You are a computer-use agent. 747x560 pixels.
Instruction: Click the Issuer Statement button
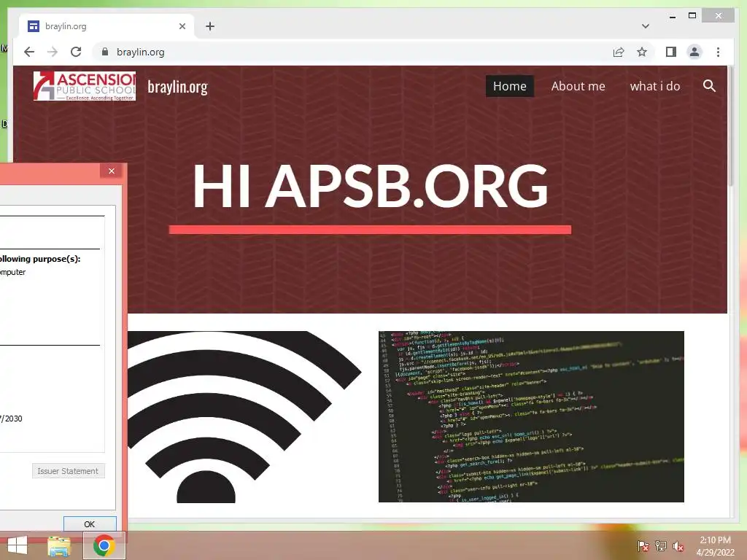(68, 471)
